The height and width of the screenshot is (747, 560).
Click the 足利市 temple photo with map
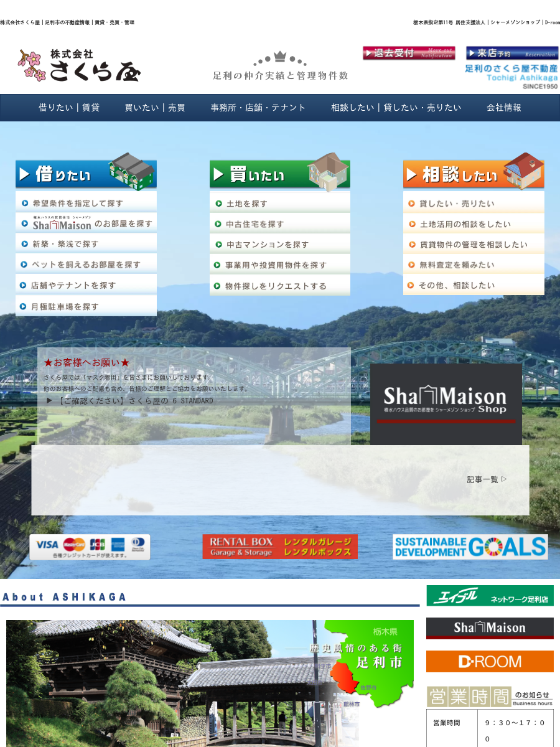click(x=210, y=683)
